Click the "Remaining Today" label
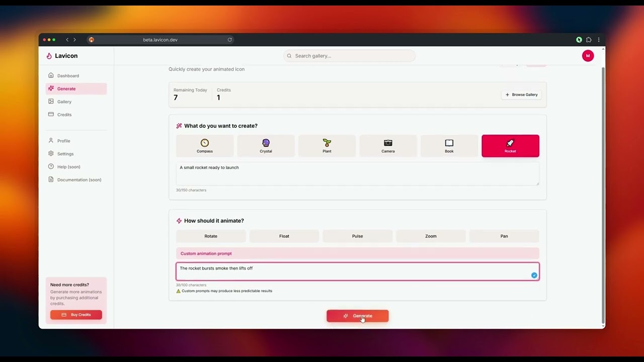 [x=190, y=90]
